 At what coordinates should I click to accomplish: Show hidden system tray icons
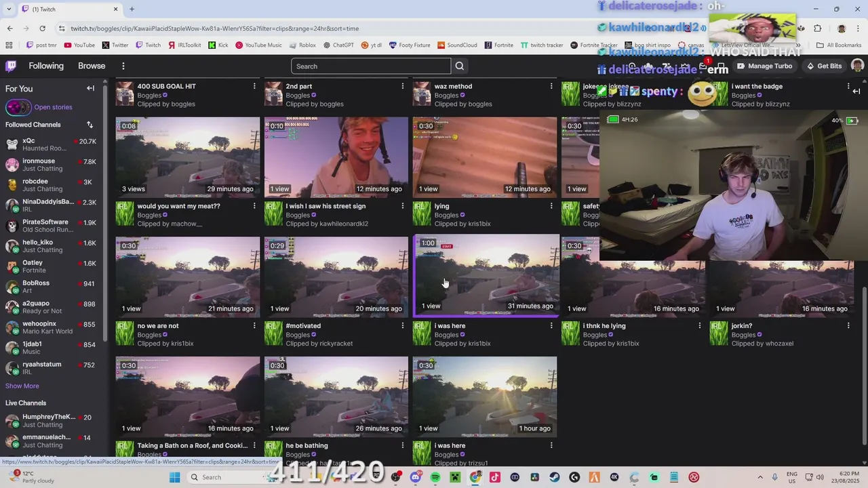(759, 477)
